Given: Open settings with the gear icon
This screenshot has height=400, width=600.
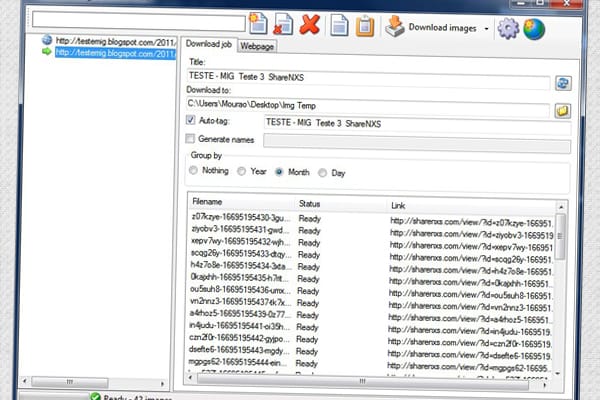Looking at the screenshot, I should (508, 28).
